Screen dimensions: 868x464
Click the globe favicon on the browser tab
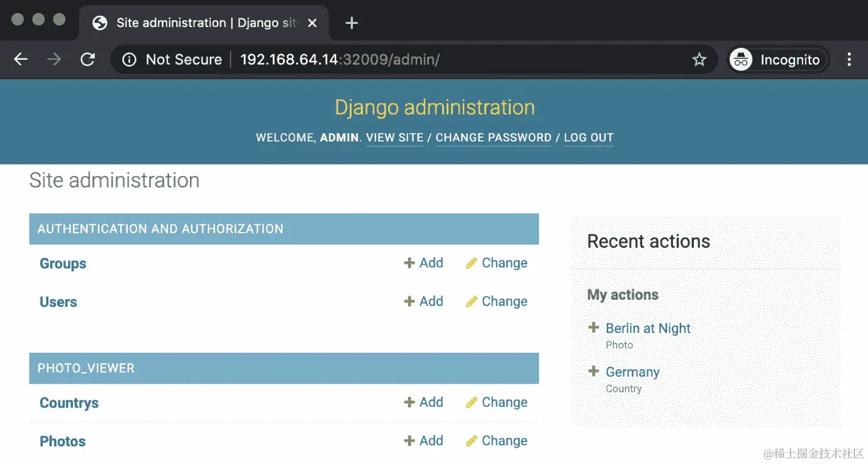click(x=99, y=23)
